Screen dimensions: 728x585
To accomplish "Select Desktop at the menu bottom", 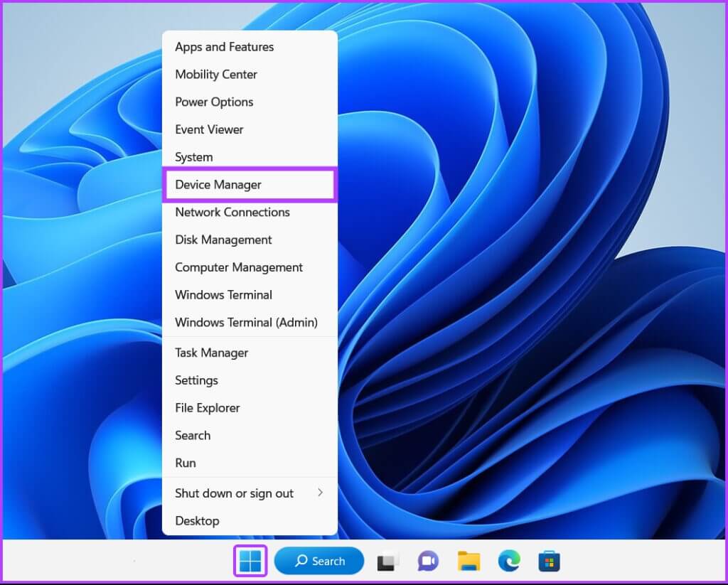I will 197,521.
